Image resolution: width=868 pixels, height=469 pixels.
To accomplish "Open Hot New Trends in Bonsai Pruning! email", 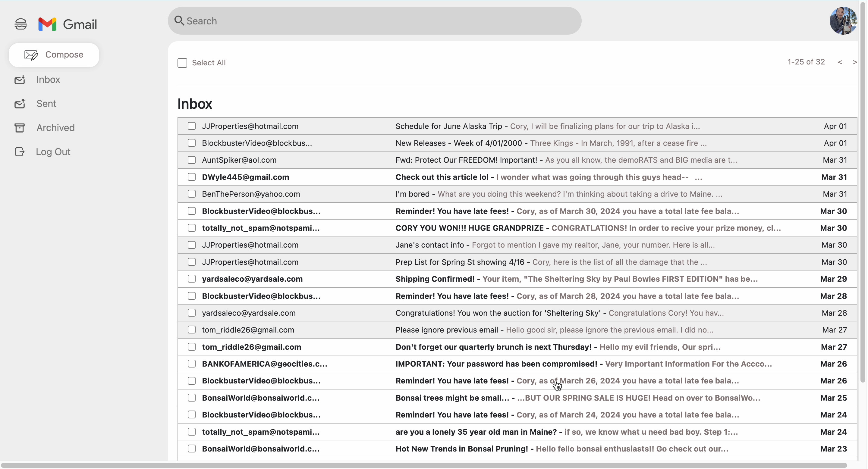I will 517,449.
